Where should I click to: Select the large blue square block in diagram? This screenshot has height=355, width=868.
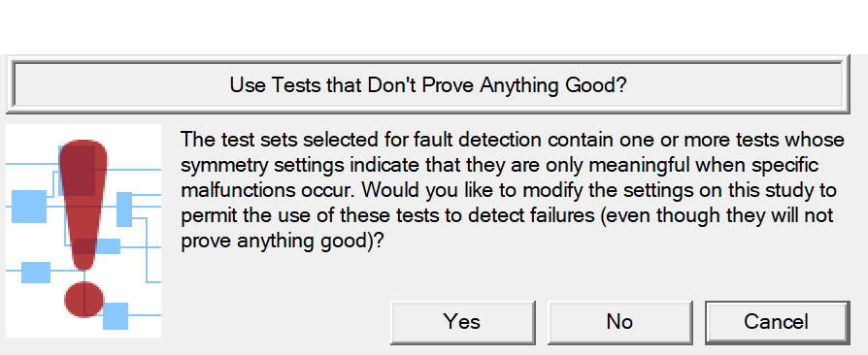pyautogui.click(x=29, y=207)
